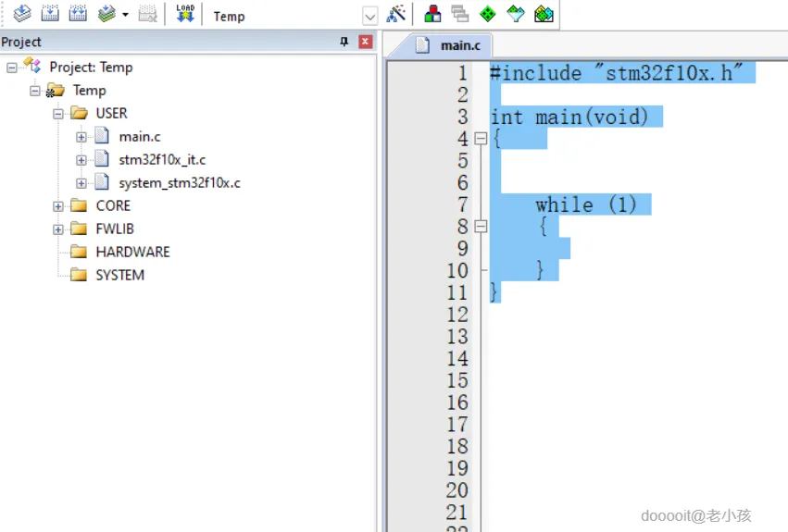Collapse the USER folder group
This screenshot has height=532, width=788.
[x=58, y=114]
